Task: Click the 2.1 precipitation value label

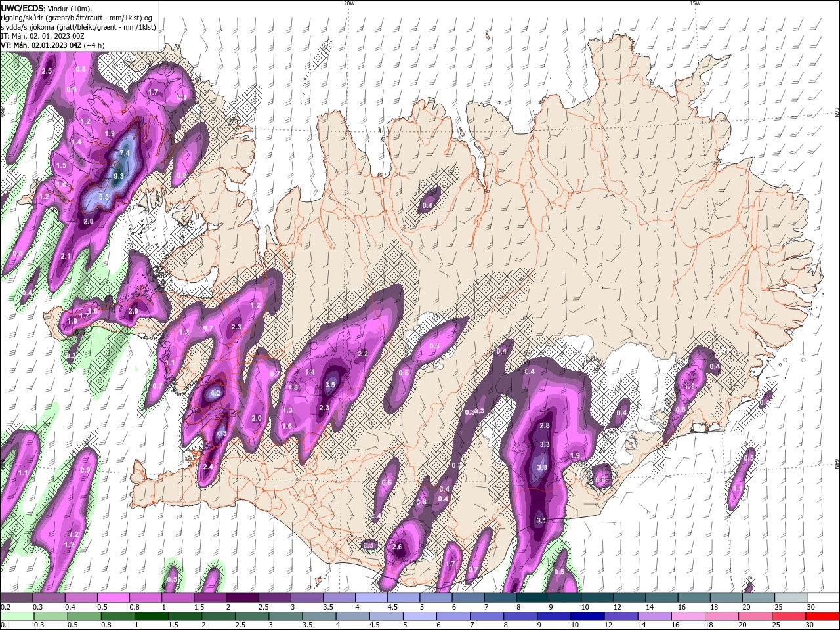Action: 65,256
